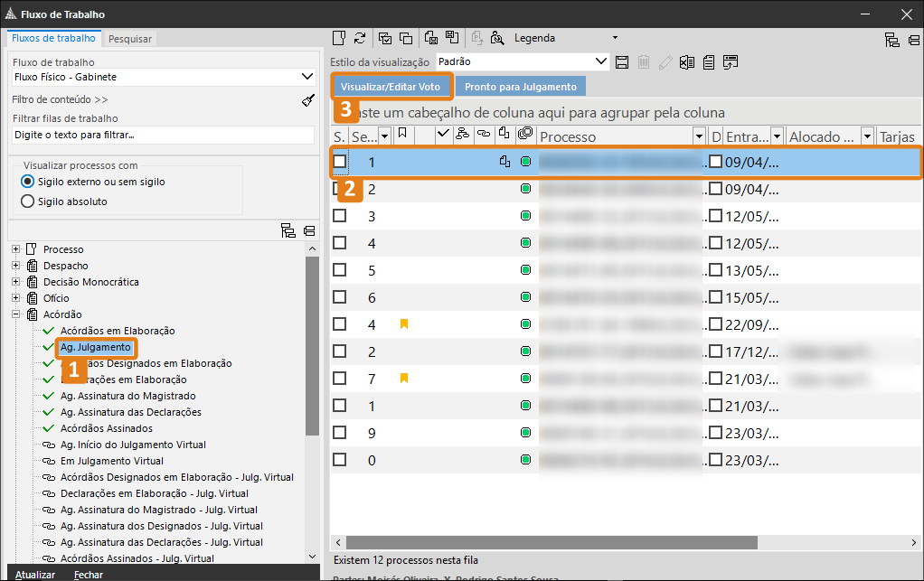Click the workflow tree's vertical scrollbar thumb
This screenshot has width=924, height=581.
[312, 345]
